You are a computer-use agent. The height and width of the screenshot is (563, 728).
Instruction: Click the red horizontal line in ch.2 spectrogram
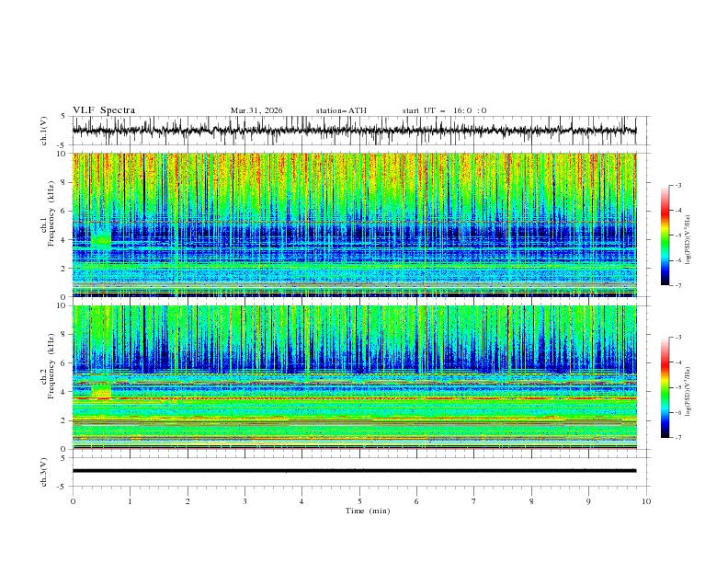pos(354,398)
